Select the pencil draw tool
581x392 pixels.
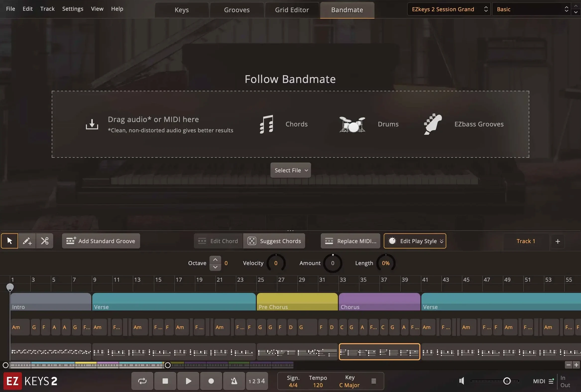point(27,241)
